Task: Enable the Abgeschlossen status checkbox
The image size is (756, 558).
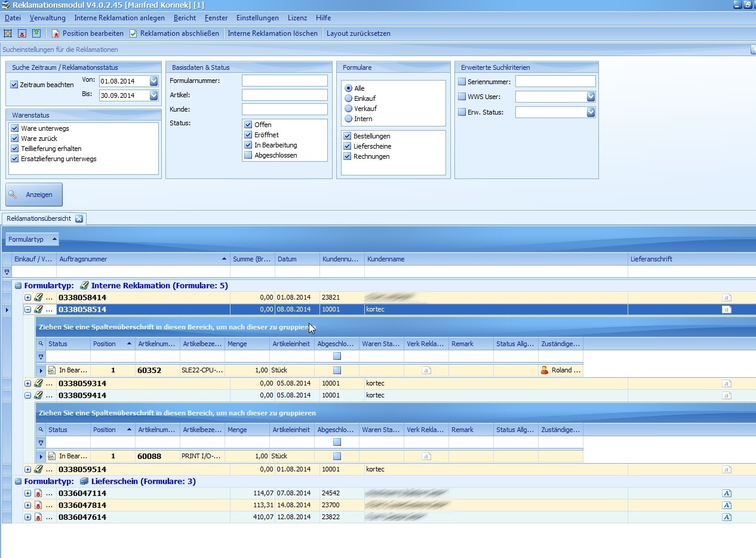Action: (248, 155)
